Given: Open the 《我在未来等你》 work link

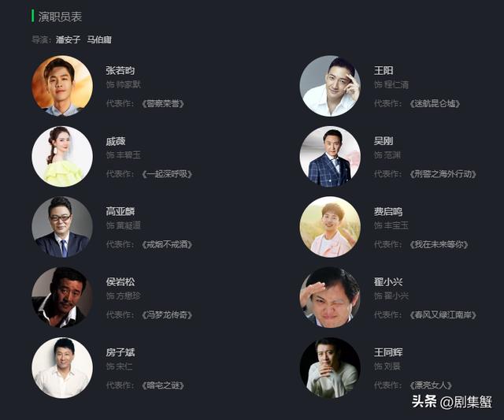Looking at the screenshot, I should coord(439,244).
